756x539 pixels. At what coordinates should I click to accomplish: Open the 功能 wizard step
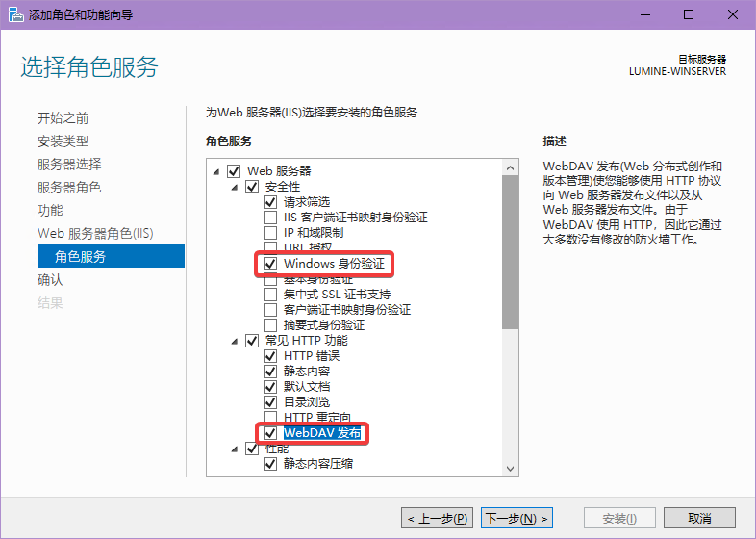point(50,211)
